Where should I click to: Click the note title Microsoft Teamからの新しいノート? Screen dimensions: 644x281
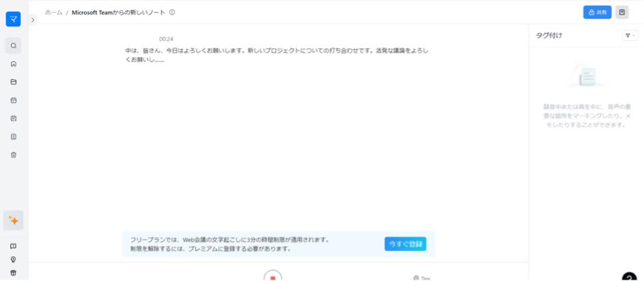118,13
